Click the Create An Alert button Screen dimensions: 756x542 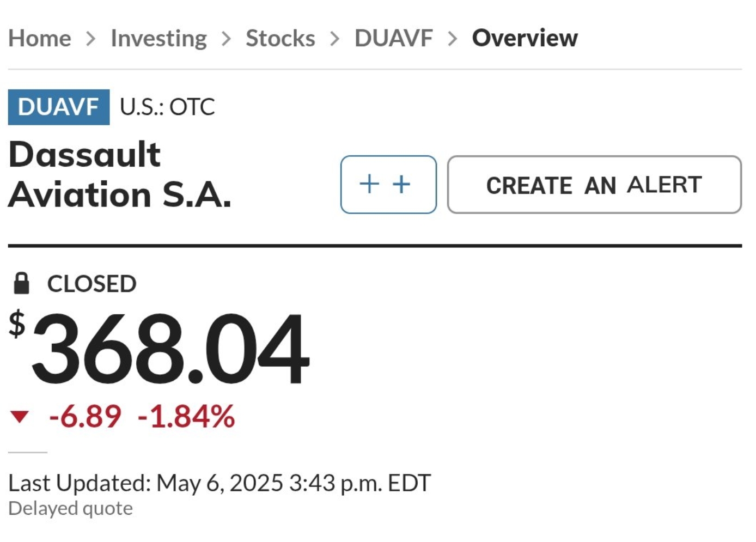point(594,185)
